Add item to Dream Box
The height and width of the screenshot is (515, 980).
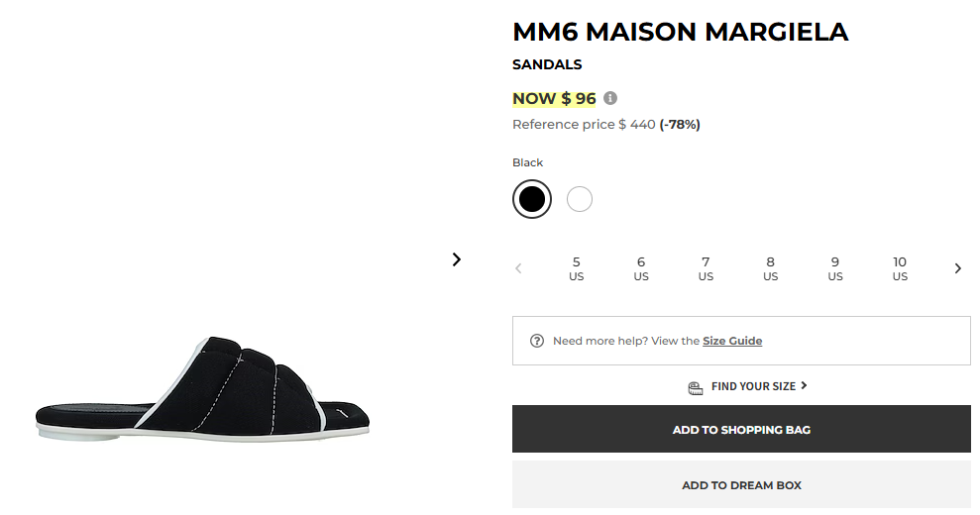click(x=741, y=485)
